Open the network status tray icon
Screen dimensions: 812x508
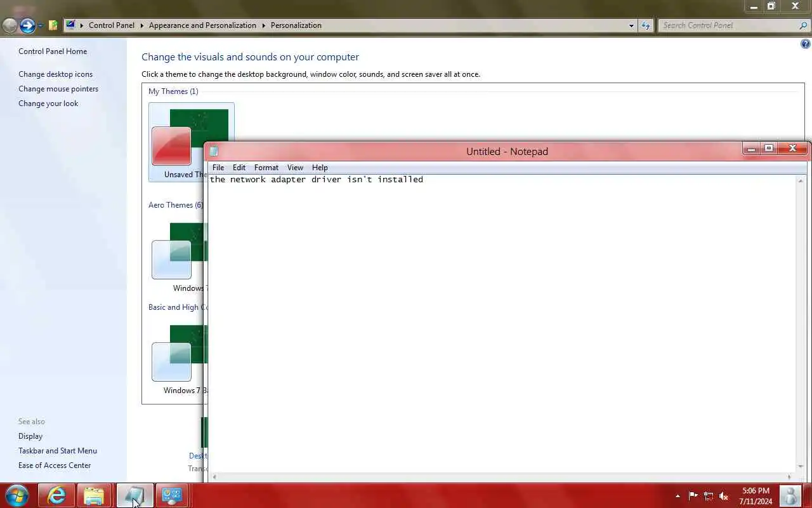click(709, 496)
